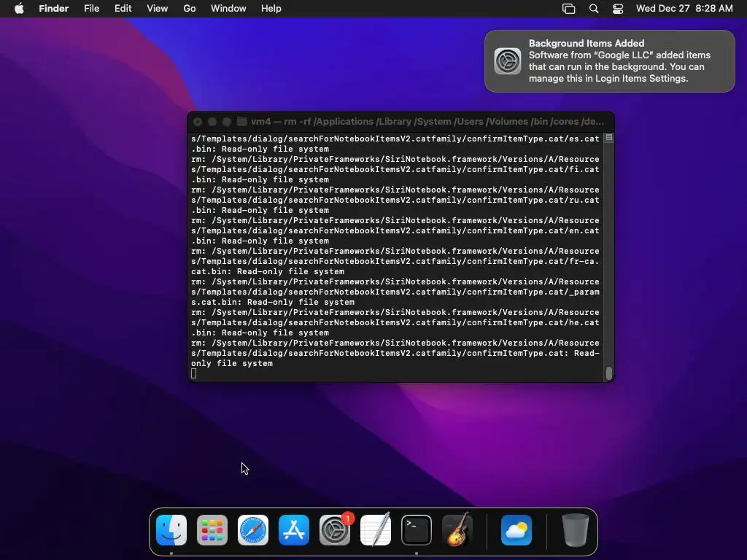Click the line ending in 'confirmItemType.cat/fr-ca.'

[x=395, y=261]
